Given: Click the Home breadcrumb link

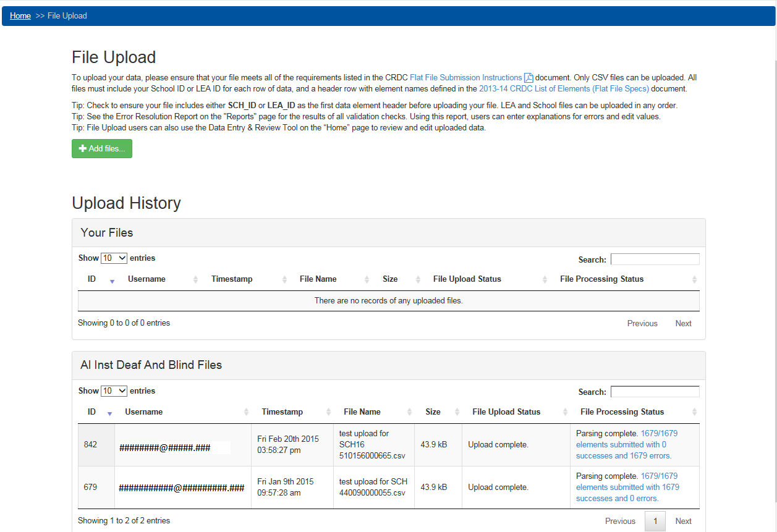Looking at the screenshot, I should click(x=20, y=16).
